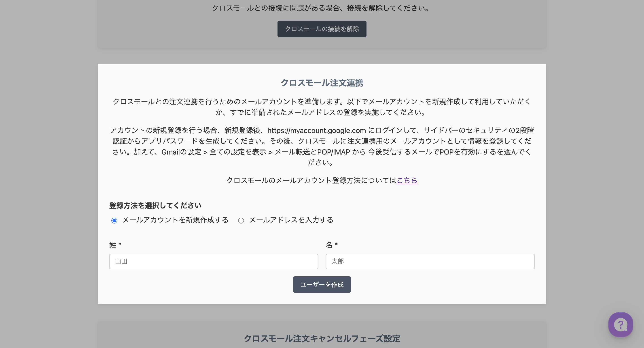Select メールアカウントを新規作成する radio button
The width and height of the screenshot is (644, 348).
click(x=114, y=221)
